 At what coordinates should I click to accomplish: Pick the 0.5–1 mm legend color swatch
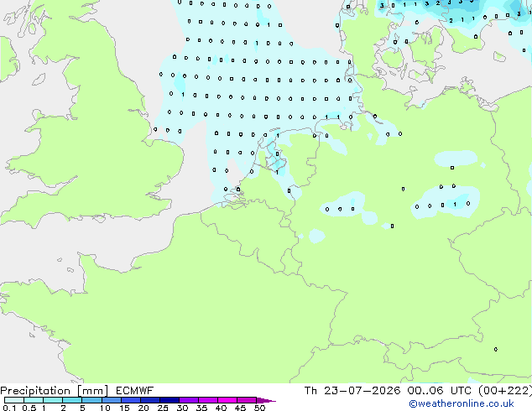click(x=34, y=400)
